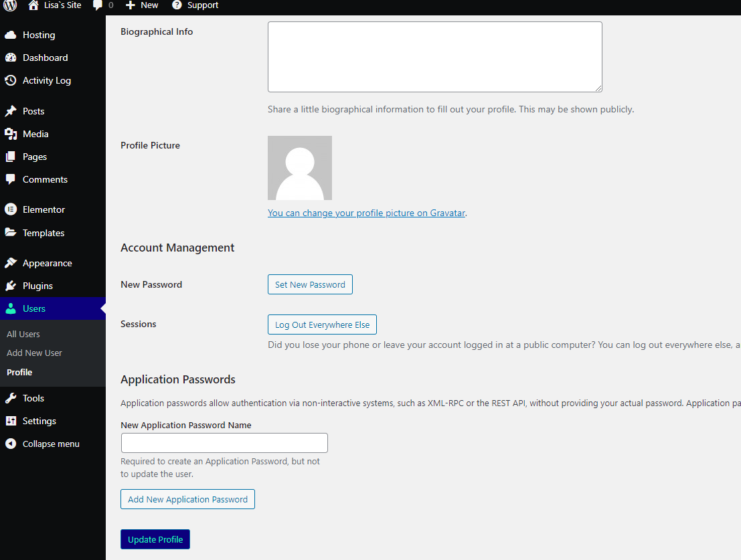
Task: Click the Log Out Everywhere Else button
Action: click(322, 324)
